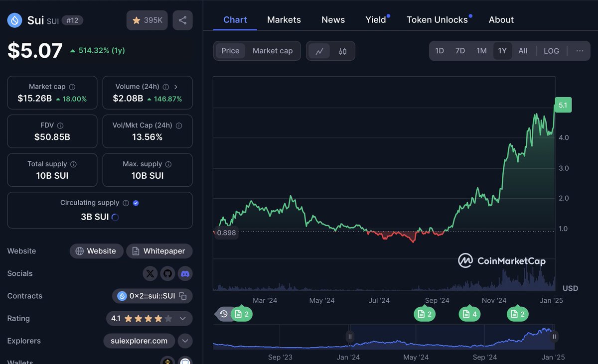Image resolution: width=598 pixels, height=364 pixels.
Task: Click the $15.26B market cap value
Action: click(x=34, y=99)
